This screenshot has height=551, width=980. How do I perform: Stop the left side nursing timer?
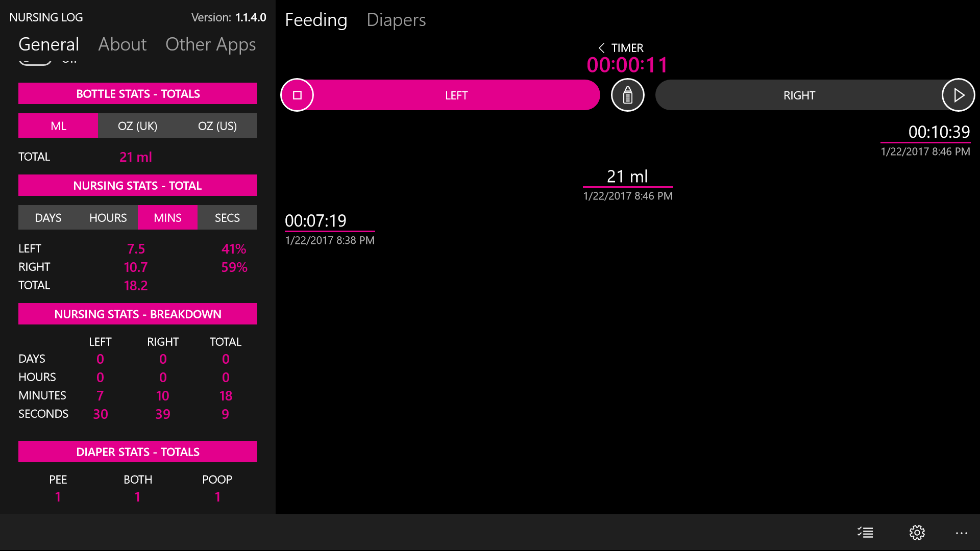[x=297, y=95]
